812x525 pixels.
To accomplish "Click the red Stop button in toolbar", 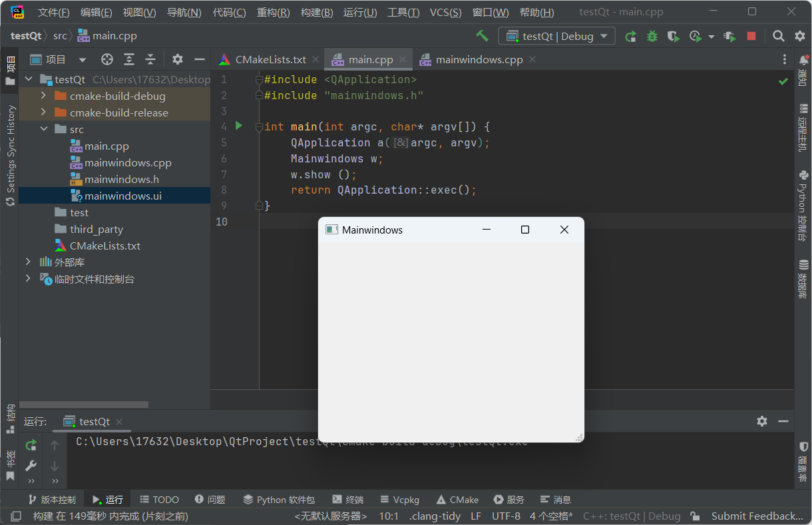I will click(x=751, y=36).
